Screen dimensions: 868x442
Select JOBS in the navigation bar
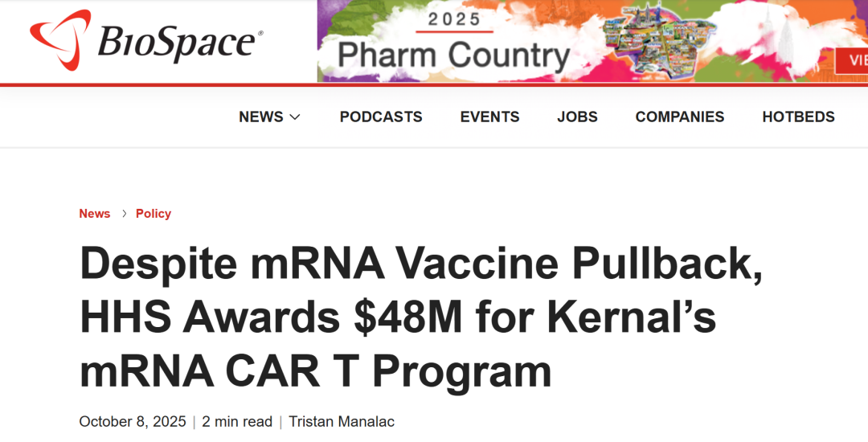click(577, 117)
